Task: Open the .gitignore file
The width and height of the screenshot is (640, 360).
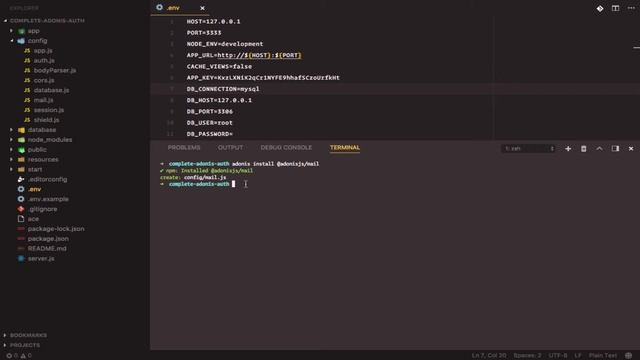Action: [x=42, y=209]
